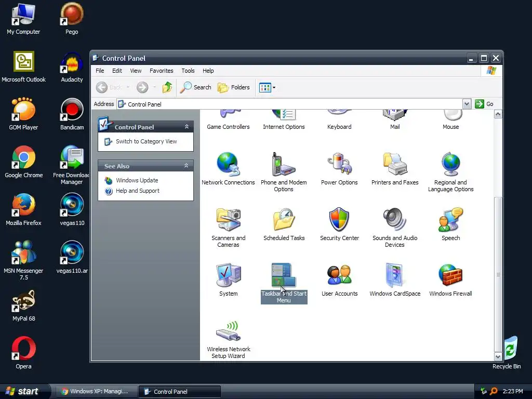The height and width of the screenshot is (399, 532).
Task: Click the Control Panel taskbar button
Action: pyautogui.click(x=180, y=392)
